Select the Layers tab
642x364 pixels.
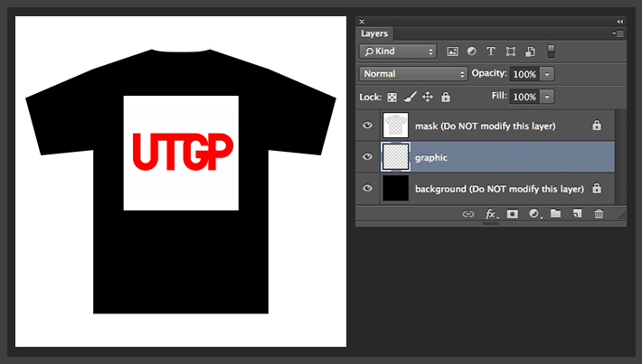coord(374,33)
